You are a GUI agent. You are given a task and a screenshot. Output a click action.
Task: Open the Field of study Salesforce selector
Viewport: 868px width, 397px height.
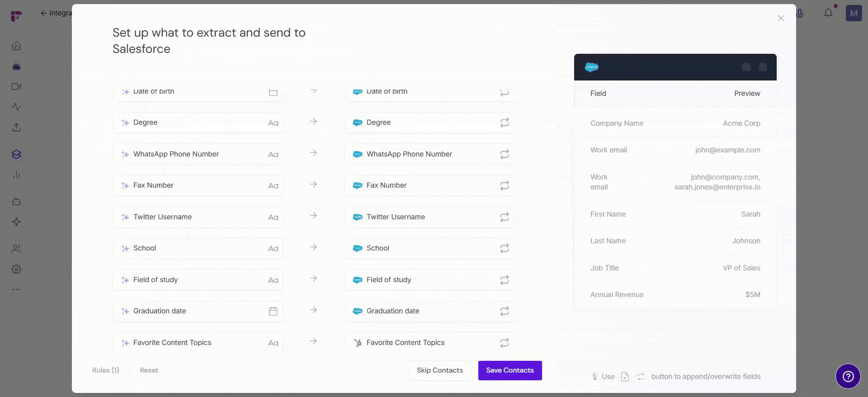(429, 280)
